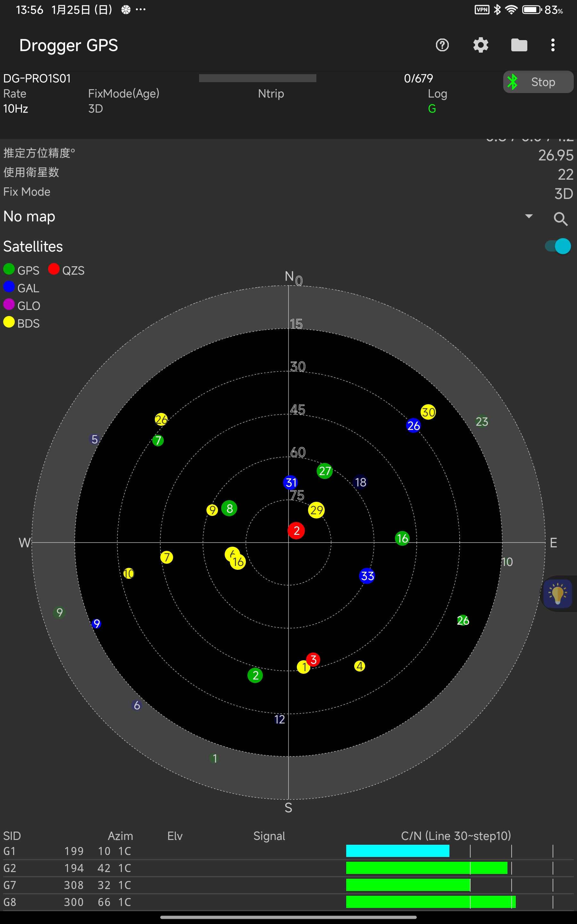The image size is (577, 924).
Task: Click the G8 signal strength bar
Action: [431, 902]
